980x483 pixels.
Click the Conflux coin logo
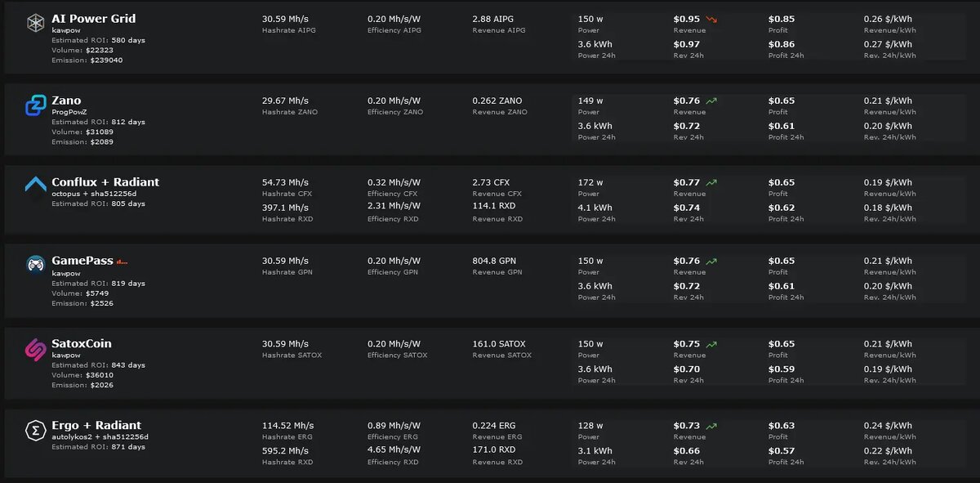pos(35,186)
